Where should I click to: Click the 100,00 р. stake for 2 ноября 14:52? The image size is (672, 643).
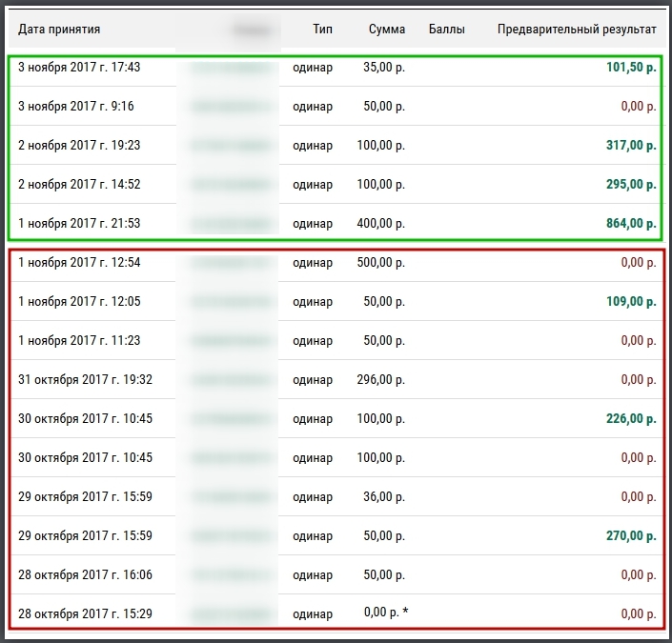click(381, 184)
